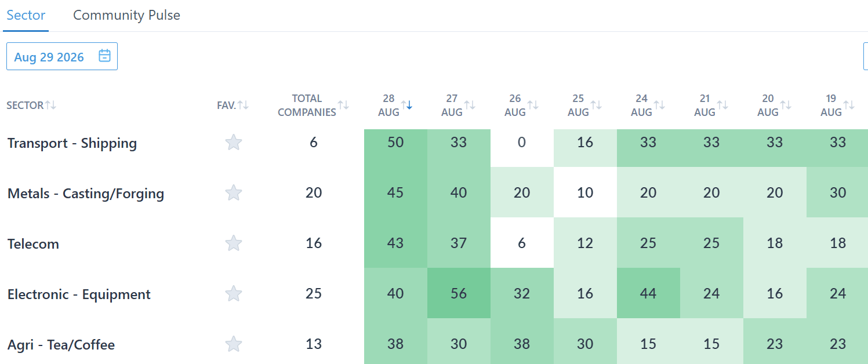This screenshot has width=868, height=364.
Task: Sort by 24 Aug column arrows
Action: [659, 105]
